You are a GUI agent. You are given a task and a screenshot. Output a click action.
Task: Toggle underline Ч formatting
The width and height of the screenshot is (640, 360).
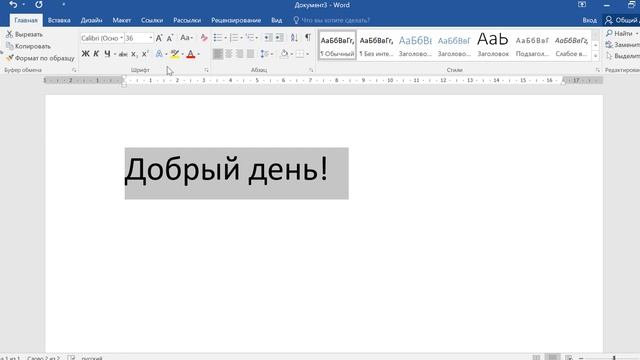tap(107, 54)
